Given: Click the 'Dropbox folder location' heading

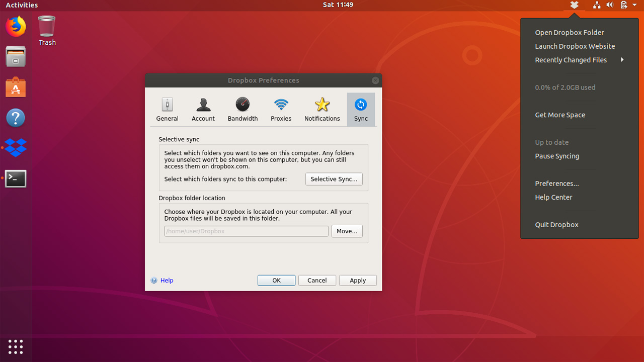Looking at the screenshot, I should tap(192, 198).
